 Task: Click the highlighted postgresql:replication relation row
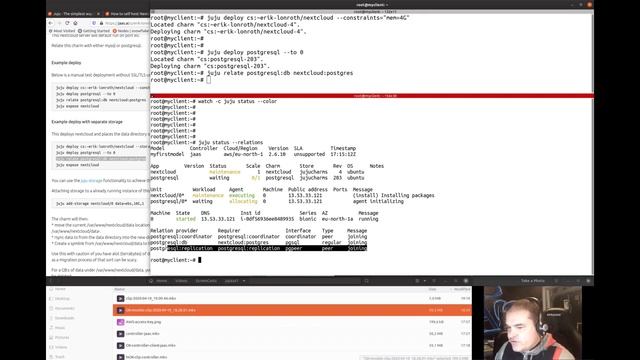[258, 248]
